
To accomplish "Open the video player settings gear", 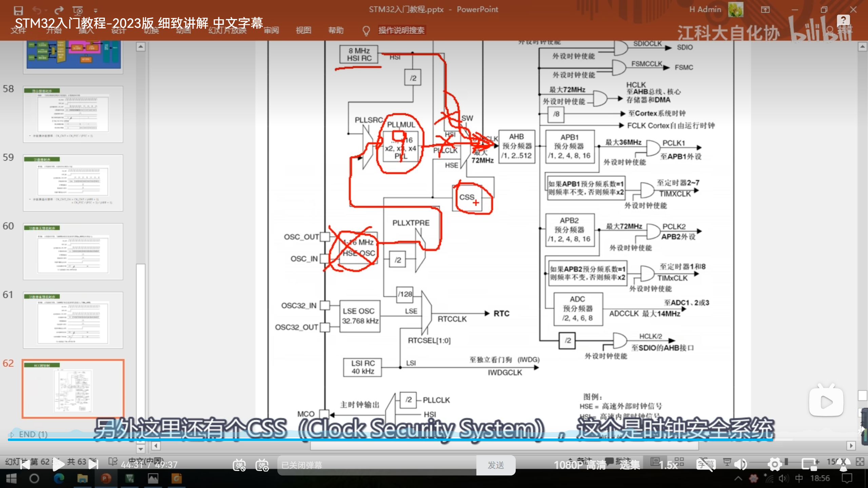I will point(775,465).
